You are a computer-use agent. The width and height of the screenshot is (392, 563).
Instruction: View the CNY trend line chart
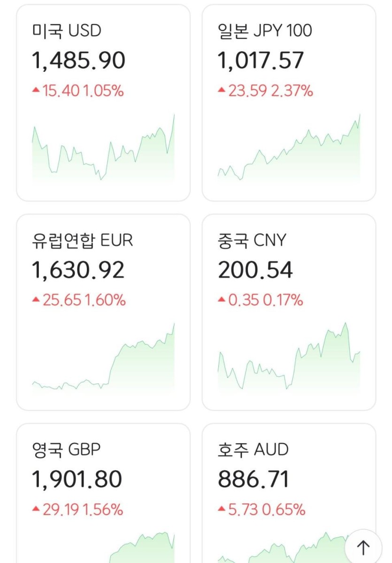coord(289,359)
